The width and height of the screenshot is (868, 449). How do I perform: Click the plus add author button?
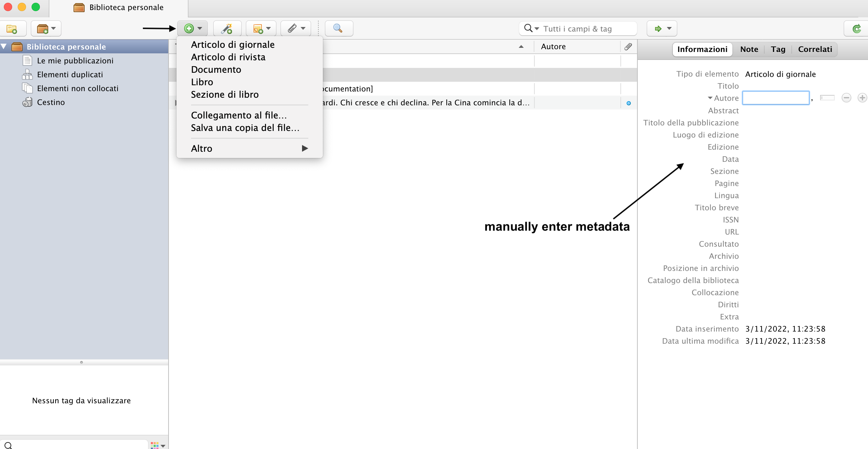(x=862, y=98)
